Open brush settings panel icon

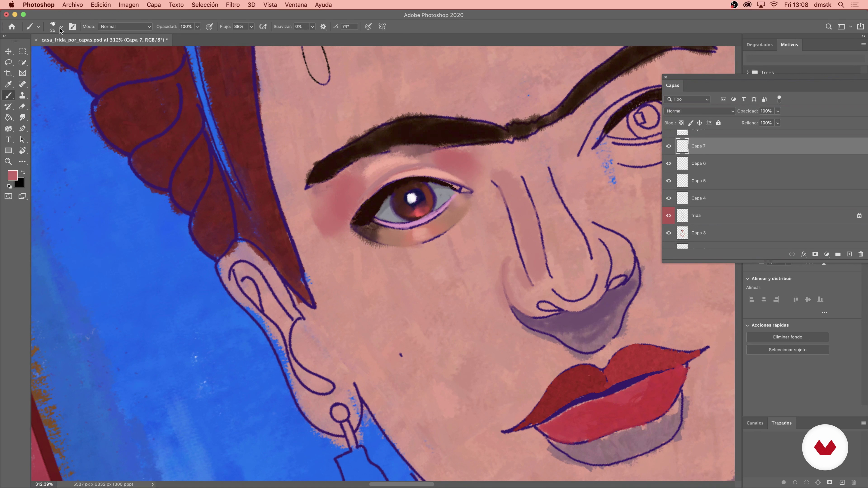72,27
